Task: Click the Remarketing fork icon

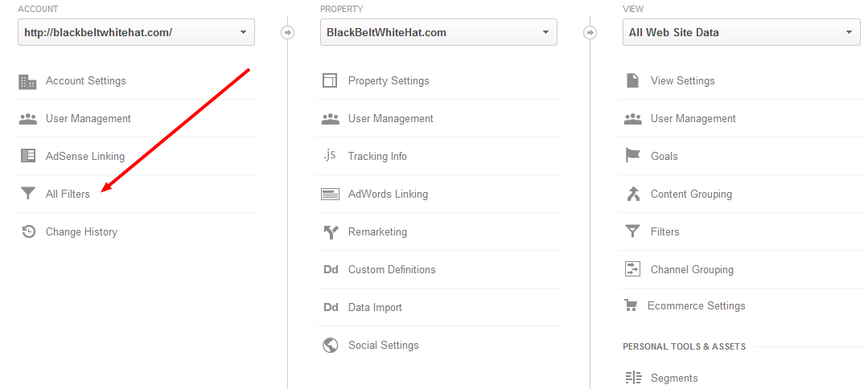Action: 330,231
